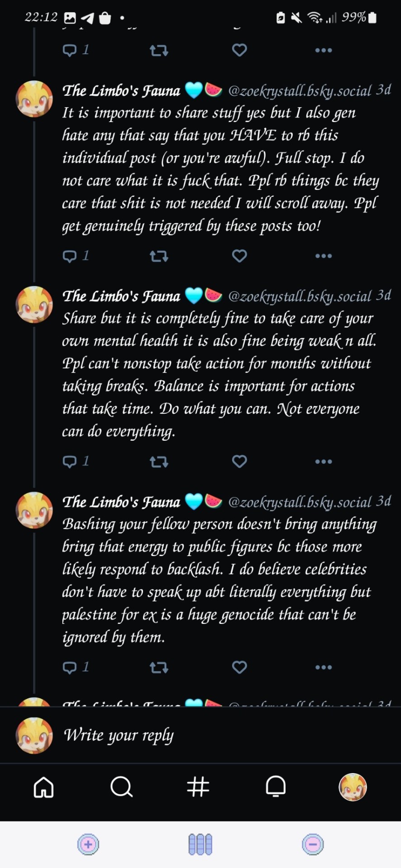This screenshot has height=868, width=401.
Task: Open the Feeds hashtag tab
Action: coord(198,787)
